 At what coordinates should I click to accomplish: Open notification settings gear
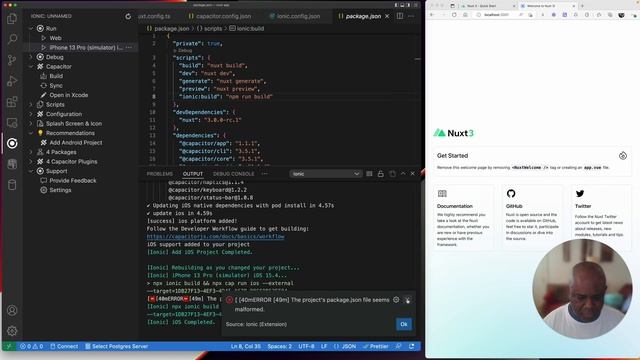396,300
